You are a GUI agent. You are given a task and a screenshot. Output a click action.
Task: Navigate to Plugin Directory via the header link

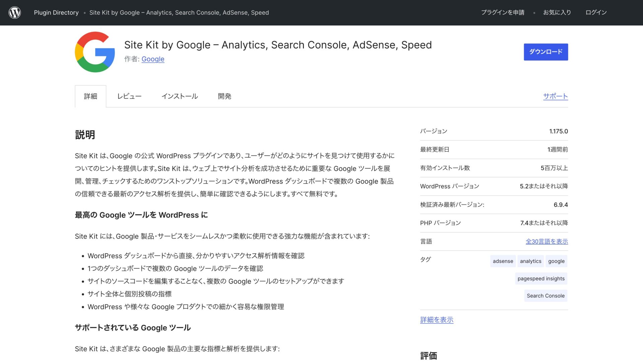[x=56, y=12]
